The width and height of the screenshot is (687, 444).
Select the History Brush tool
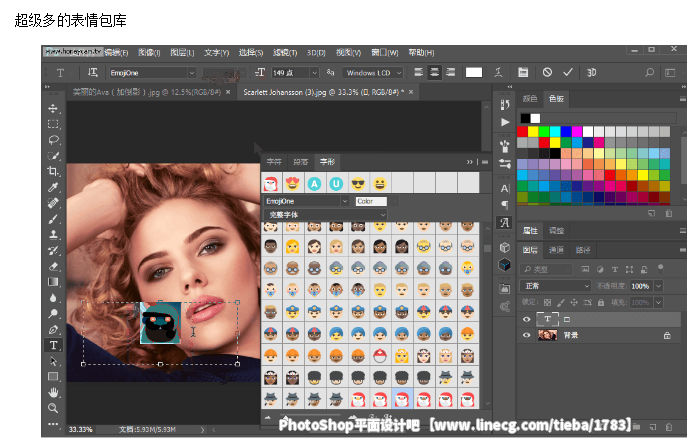[53, 251]
